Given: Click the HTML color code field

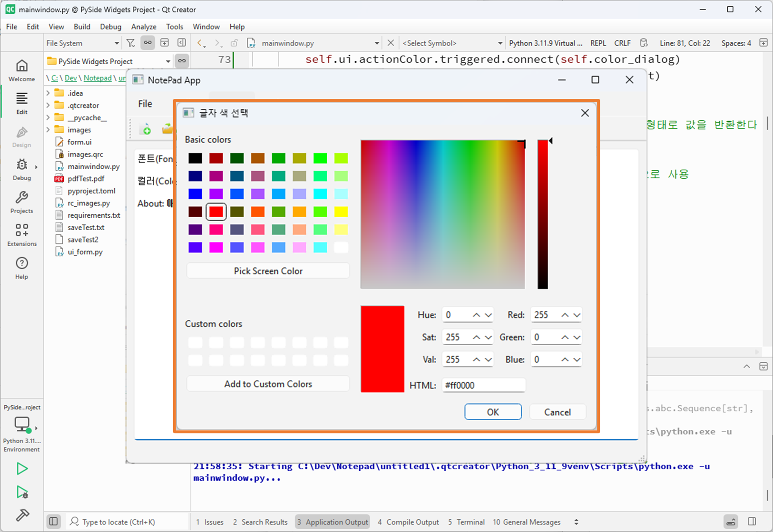Looking at the screenshot, I should 484,385.
